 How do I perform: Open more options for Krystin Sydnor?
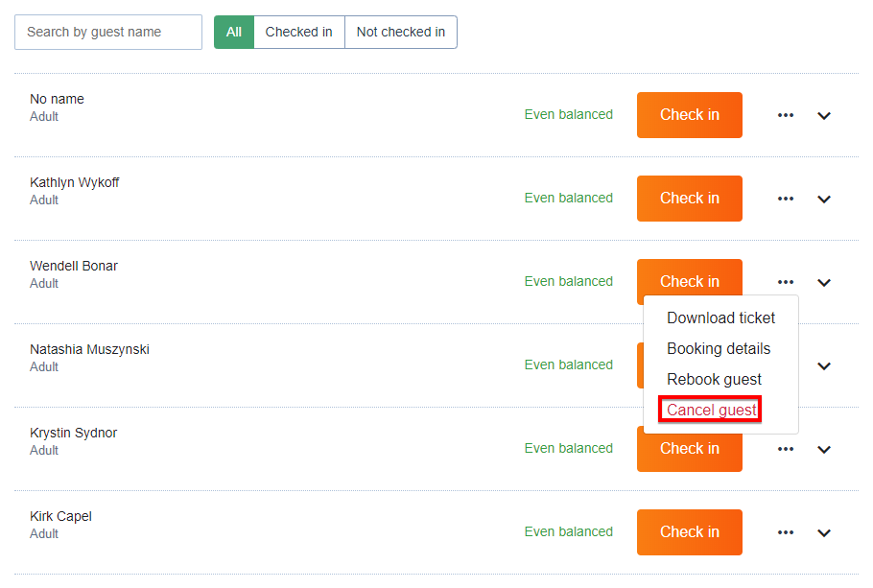(786, 449)
